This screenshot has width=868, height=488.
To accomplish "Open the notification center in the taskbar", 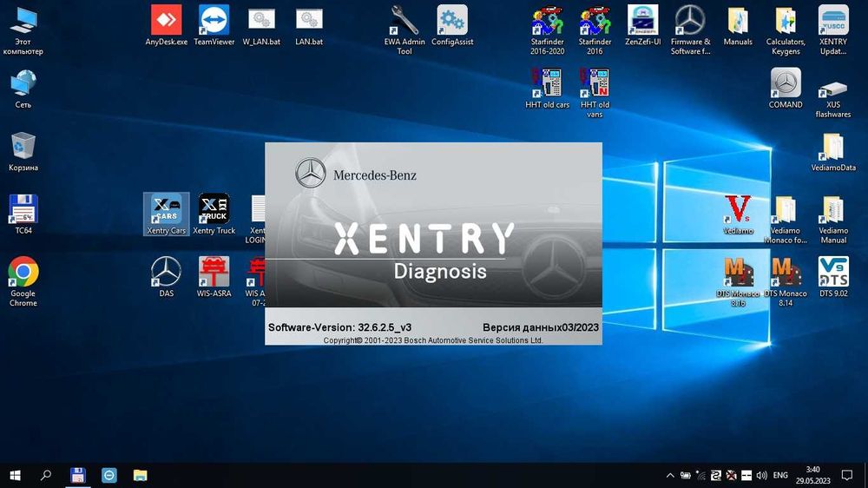I will [847, 475].
